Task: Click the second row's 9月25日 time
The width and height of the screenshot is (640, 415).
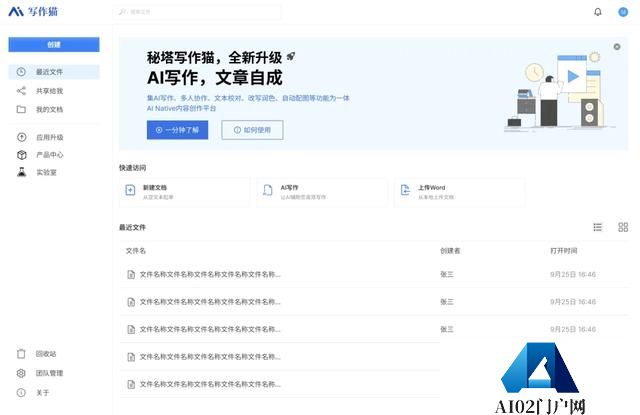Action: 573,302
